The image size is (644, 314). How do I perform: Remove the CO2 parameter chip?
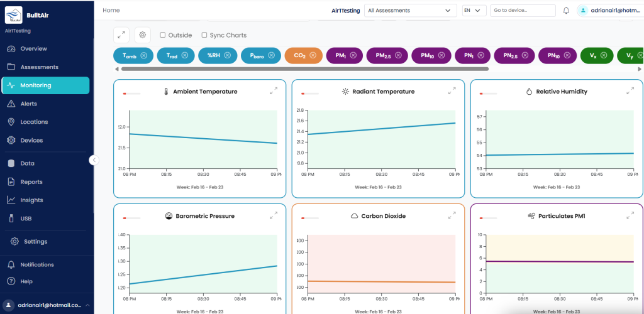click(x=313, y=55)
